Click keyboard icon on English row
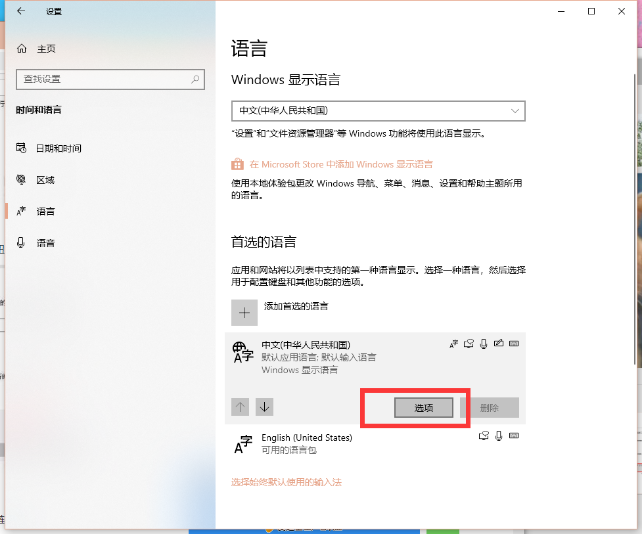This screenshot has height=534, width=642. tap(514, 435)
